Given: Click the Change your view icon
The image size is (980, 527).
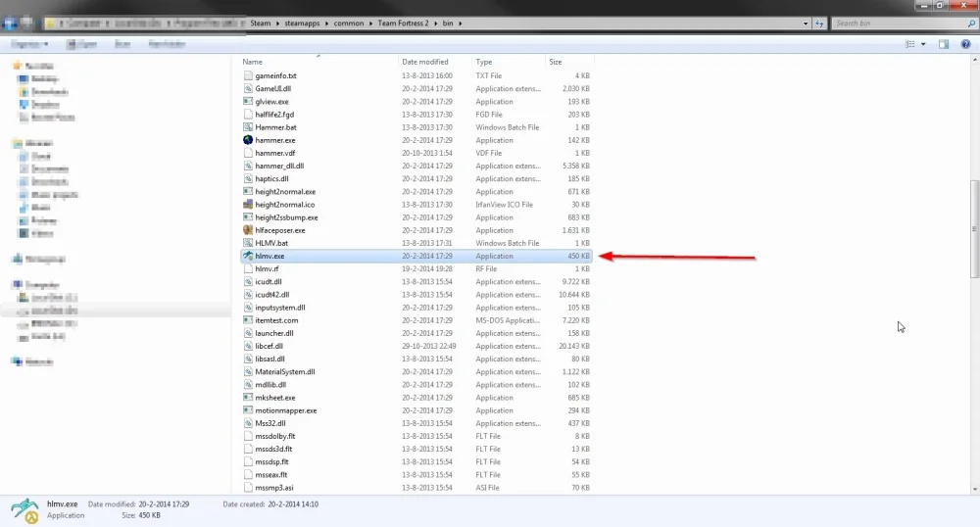Looking at the screenshot, I should (x=910, y=44).
